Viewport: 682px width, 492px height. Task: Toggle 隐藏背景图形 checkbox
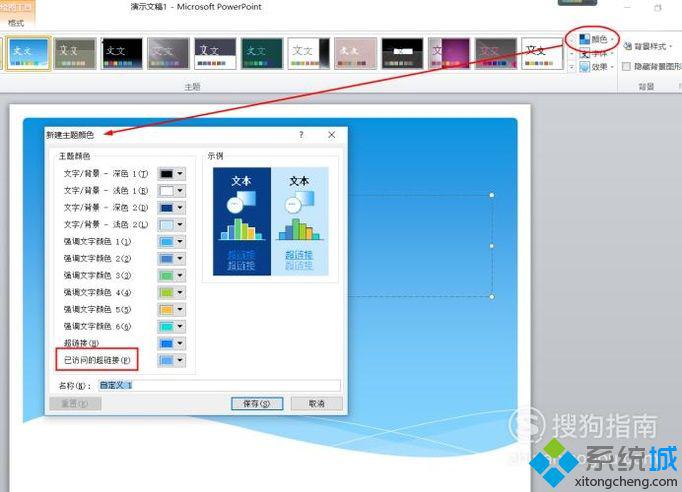626,67
